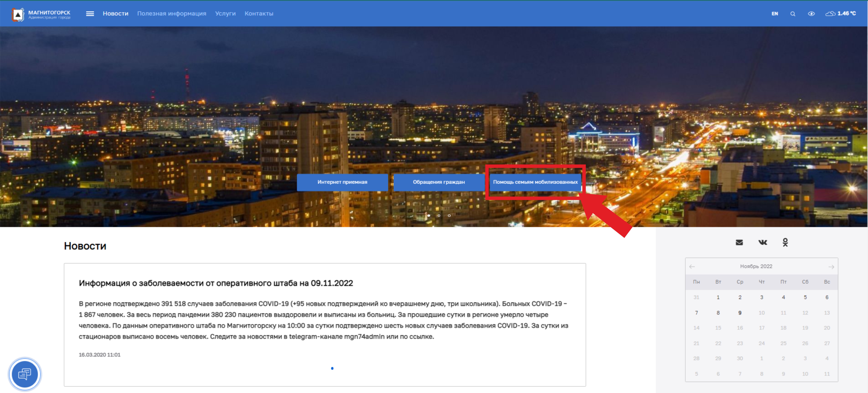Select November 30 in calendar

tap(740, 359)
